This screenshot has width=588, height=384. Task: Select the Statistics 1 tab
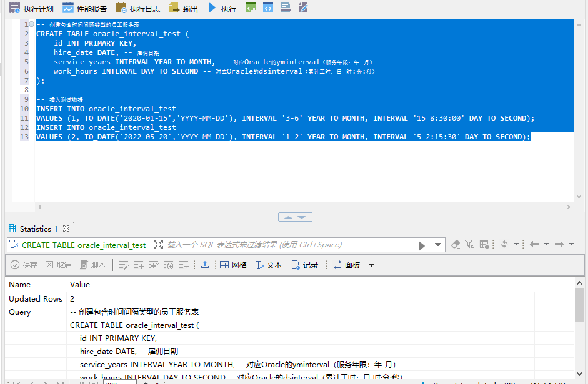click(x=33, y=229)
